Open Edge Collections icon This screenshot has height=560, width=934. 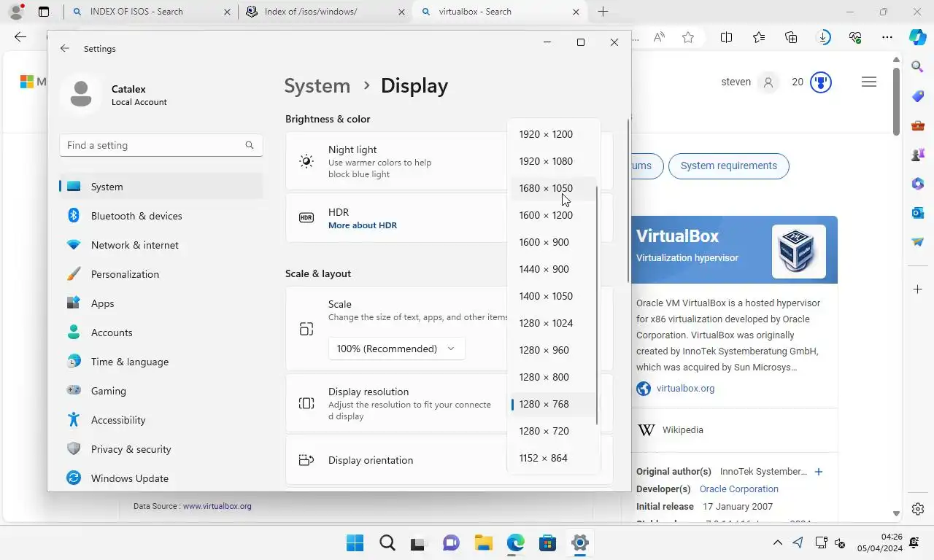click(x=791, y=37)
